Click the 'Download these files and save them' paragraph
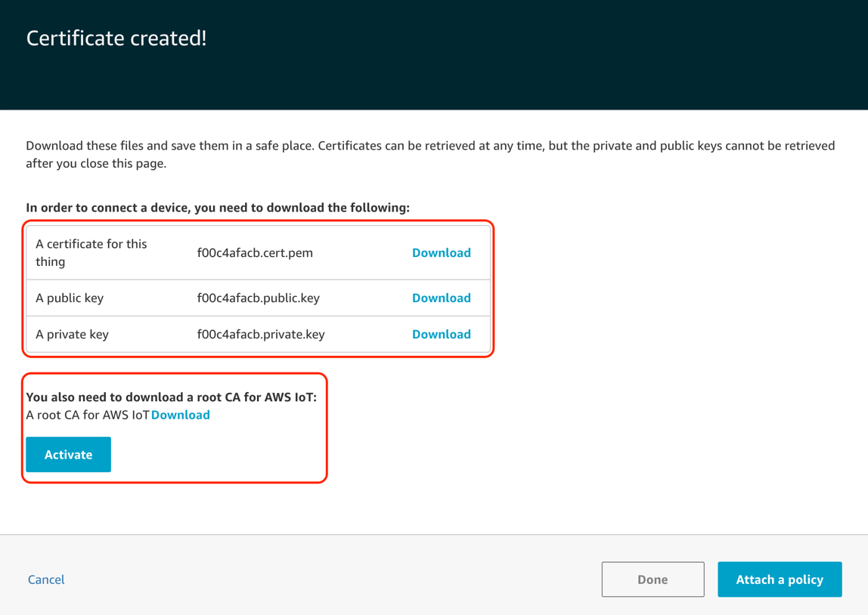Image resolution: width=868 pixels, height=615 pixels. coord(430,154)
